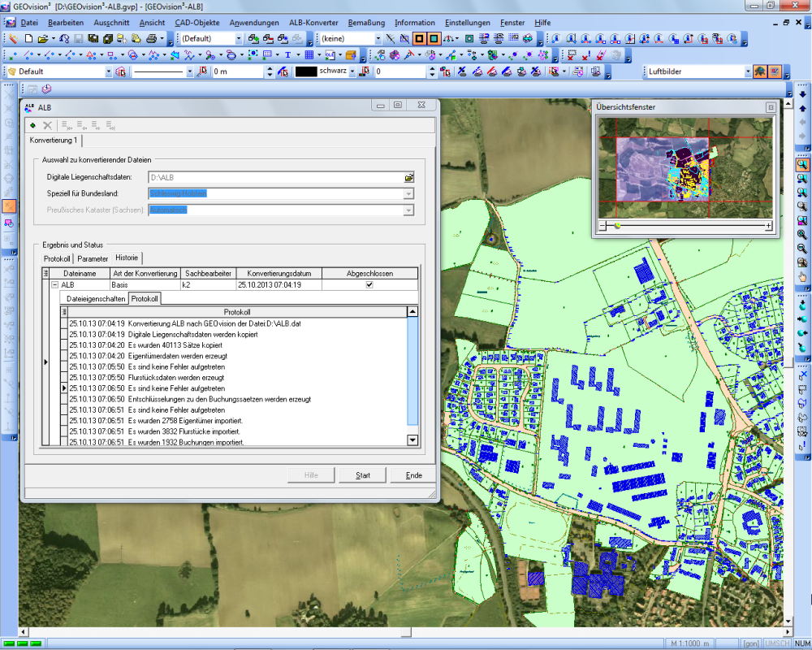The image size is (812, 650).
Task: Click the red X selection delete icon
Action: point(572,55)
